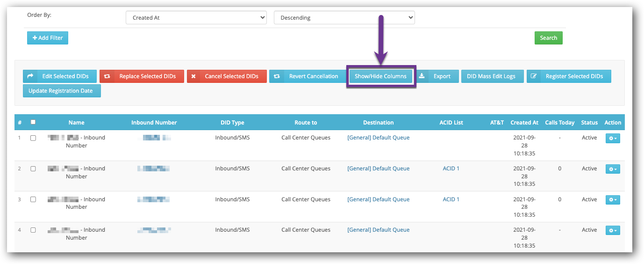Open the Created At order-by dropdown
The width and height of the screenshot is (644, 264).
pyautogui.click(x=196, y=18)
